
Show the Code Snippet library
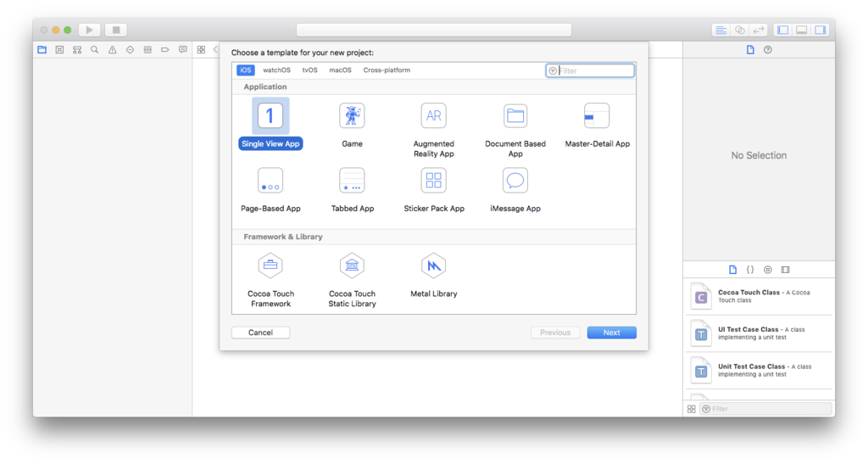[750, 270]
